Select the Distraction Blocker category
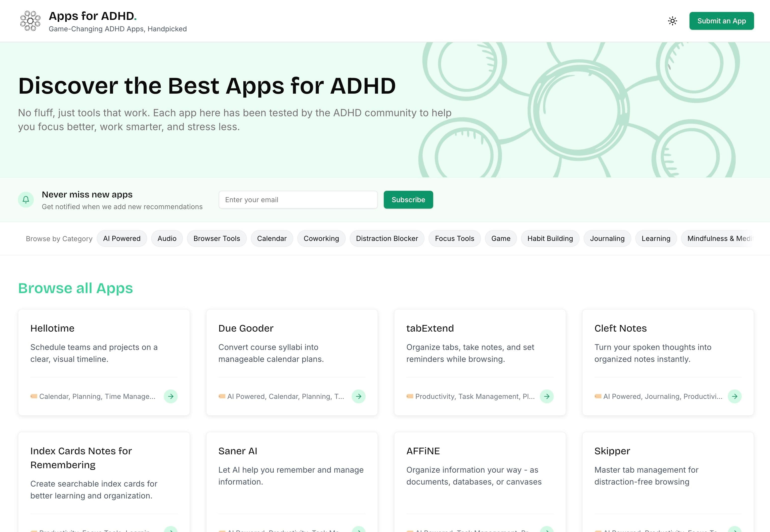Image resolution: width=770 pixels, height=532 pixels. click(387, 238)
